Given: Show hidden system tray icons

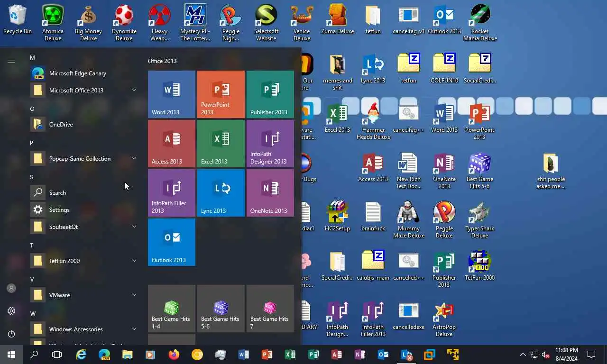Looking at the screenshot, I should point(523,355).
